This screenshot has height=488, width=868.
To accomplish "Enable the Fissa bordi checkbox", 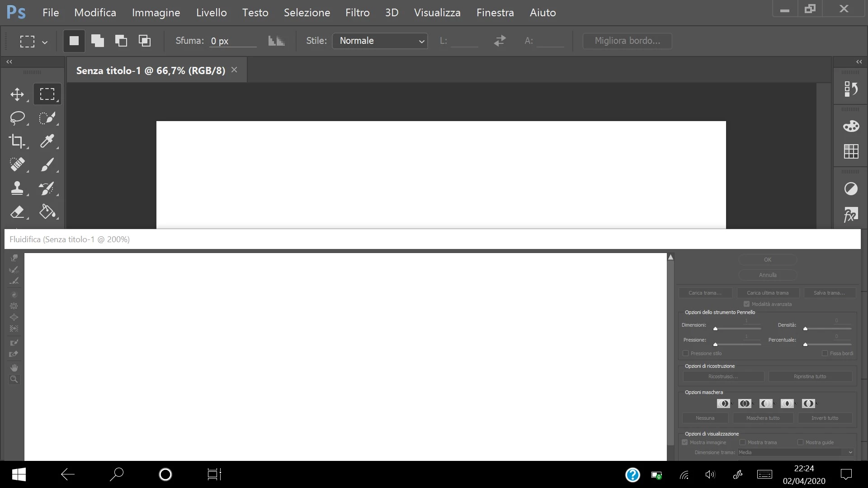I will tap(825, 353).
